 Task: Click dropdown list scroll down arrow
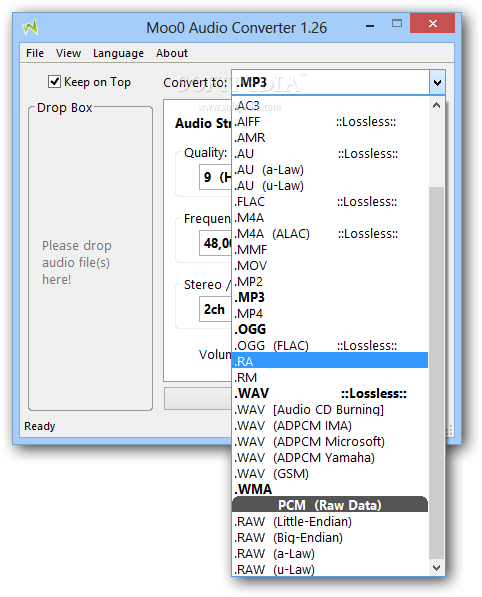436,568
